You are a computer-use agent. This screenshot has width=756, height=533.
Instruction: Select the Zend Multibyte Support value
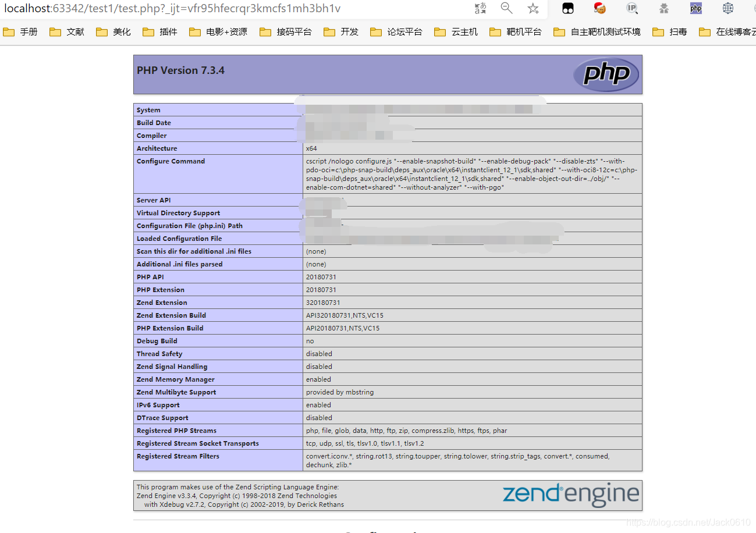[340, 392]
